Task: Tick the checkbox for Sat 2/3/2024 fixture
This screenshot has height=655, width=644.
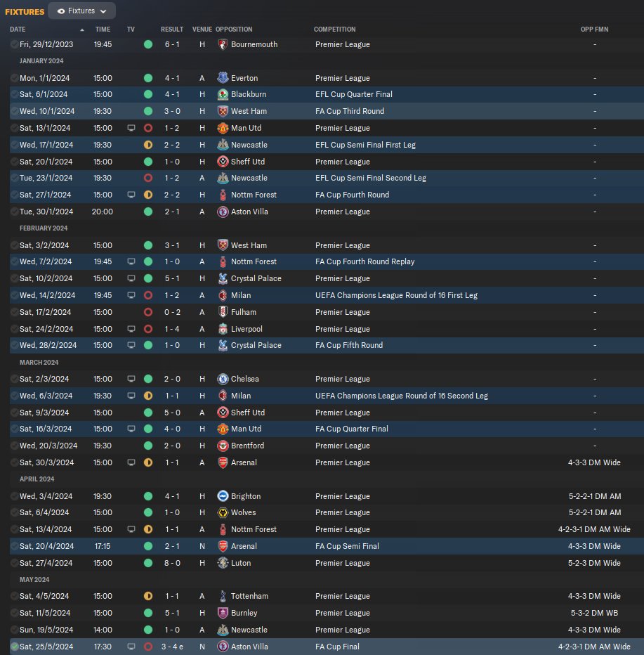Action: pyautogui.click(x=14, y=379)
